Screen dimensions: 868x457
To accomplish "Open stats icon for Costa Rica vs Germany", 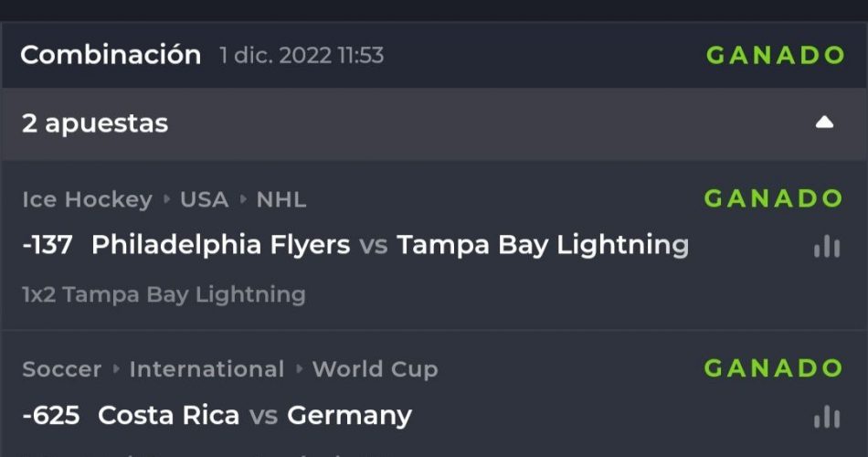I will pyautogui.click(x=826, y=417).
